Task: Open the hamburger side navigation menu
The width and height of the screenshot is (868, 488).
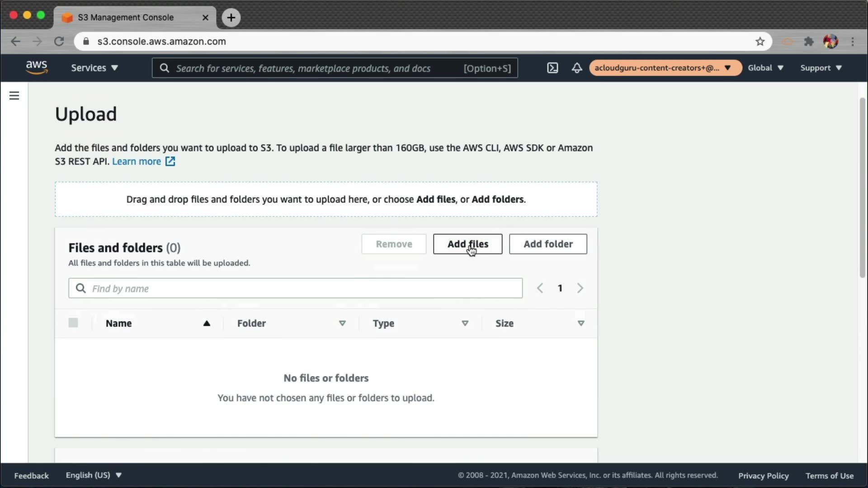Action: click(x=14, y=95)
